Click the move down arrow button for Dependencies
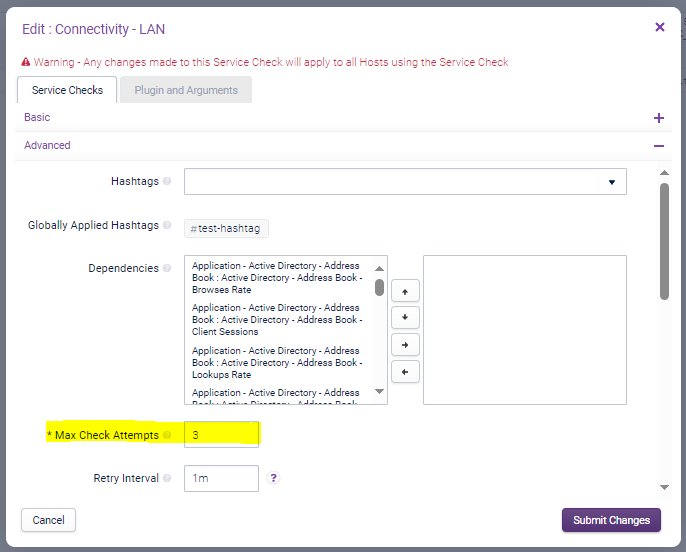Viewport: 686px width, 552px height. tap(404, 318)
